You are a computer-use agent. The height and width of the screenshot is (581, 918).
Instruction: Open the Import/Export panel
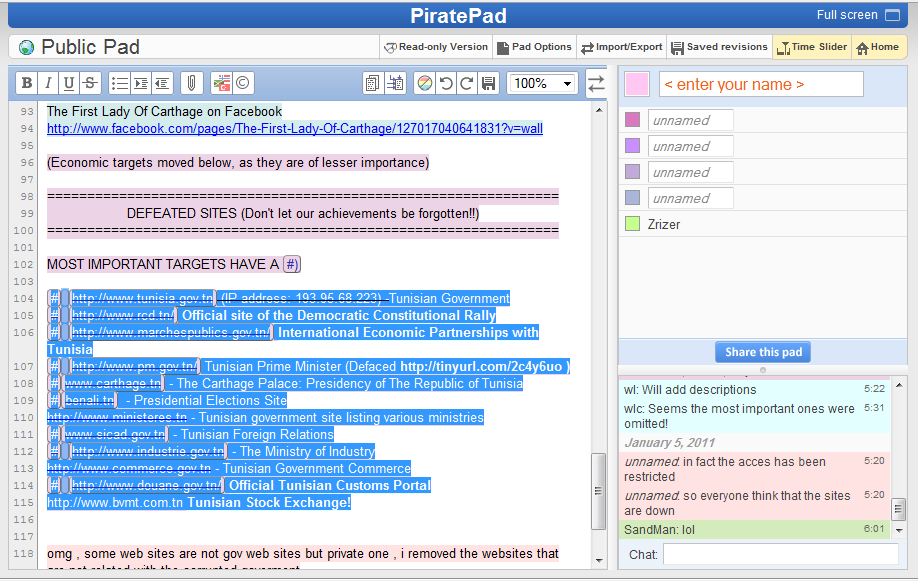tap(622, 47)
